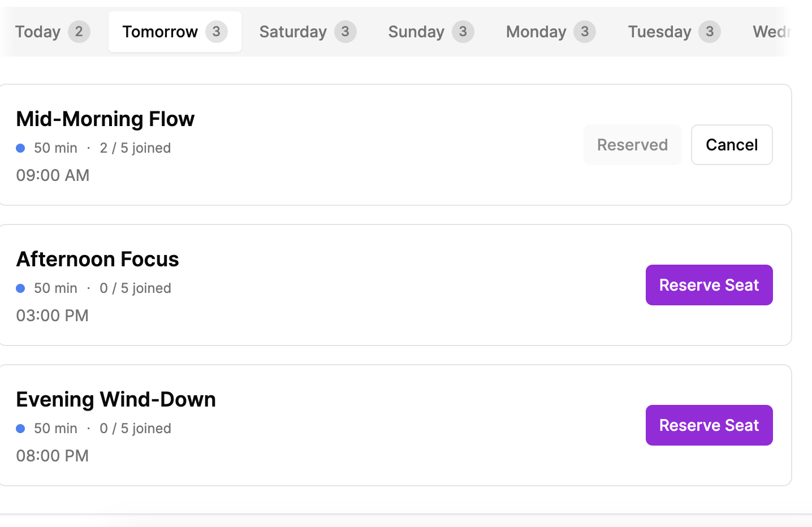Click the disabled Reserved button
Image resolution: width=812 pixels, height=527 pixels.
point(632,145)
